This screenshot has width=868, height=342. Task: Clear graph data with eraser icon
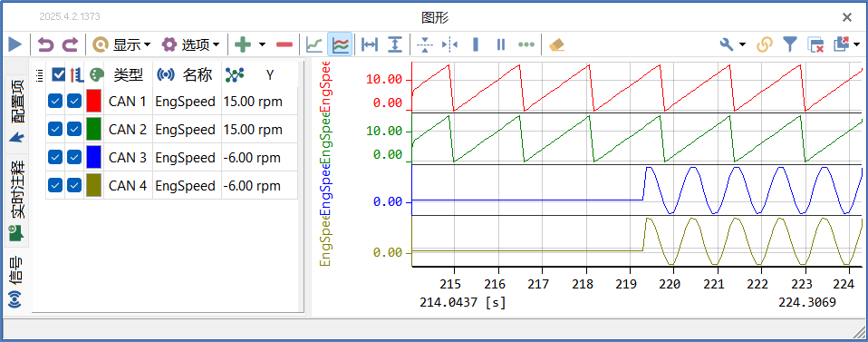click(x=556, y=44)
